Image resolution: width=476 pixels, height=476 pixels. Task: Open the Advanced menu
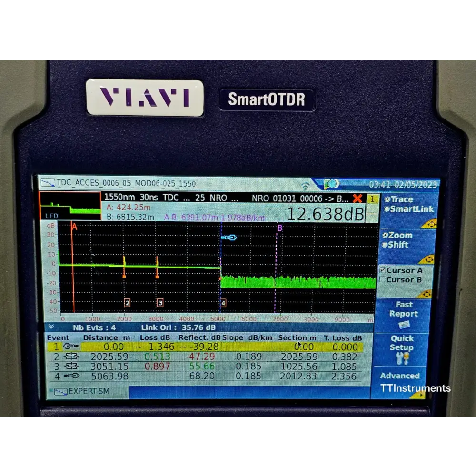(x=399, y=376)
